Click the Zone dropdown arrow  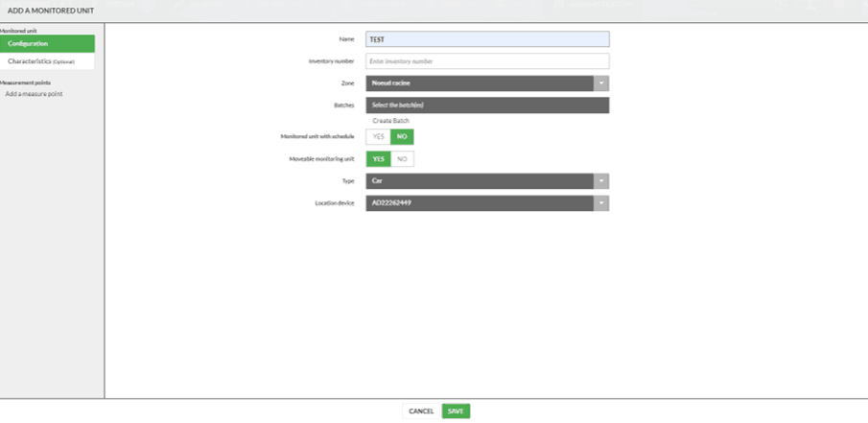tap(601, 83)
